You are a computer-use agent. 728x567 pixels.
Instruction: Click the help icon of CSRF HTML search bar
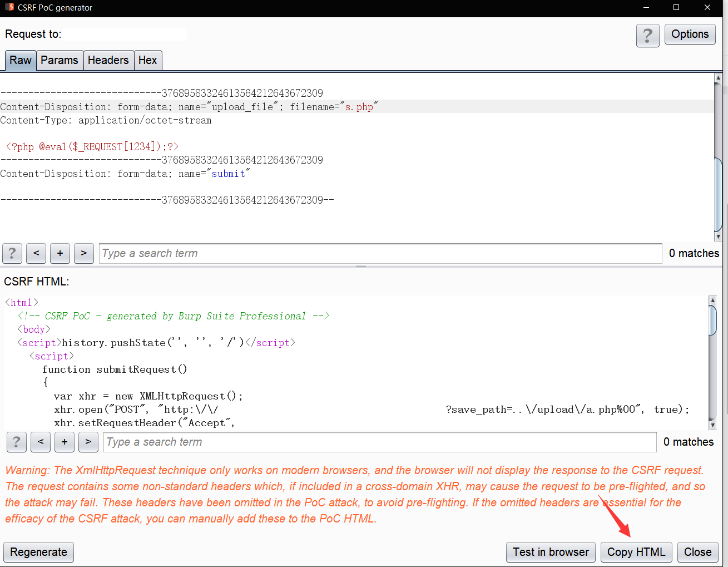click(17, 442)
